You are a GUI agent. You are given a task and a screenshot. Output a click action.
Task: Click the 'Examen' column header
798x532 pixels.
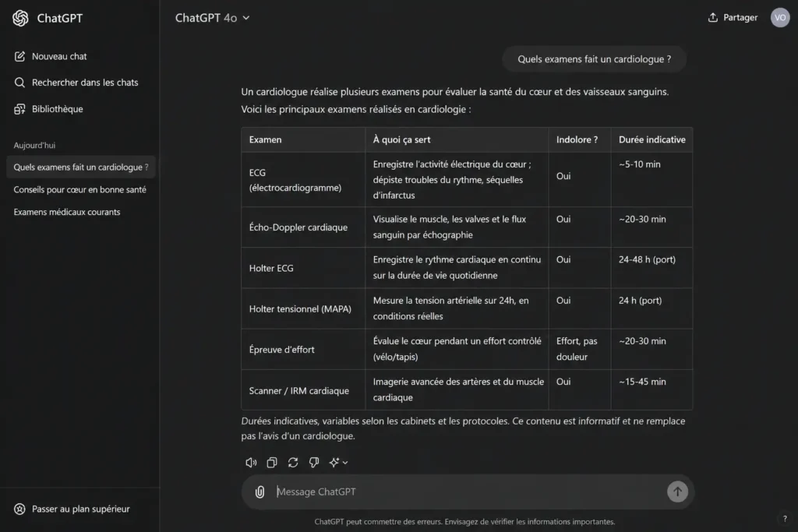point(303,139)
